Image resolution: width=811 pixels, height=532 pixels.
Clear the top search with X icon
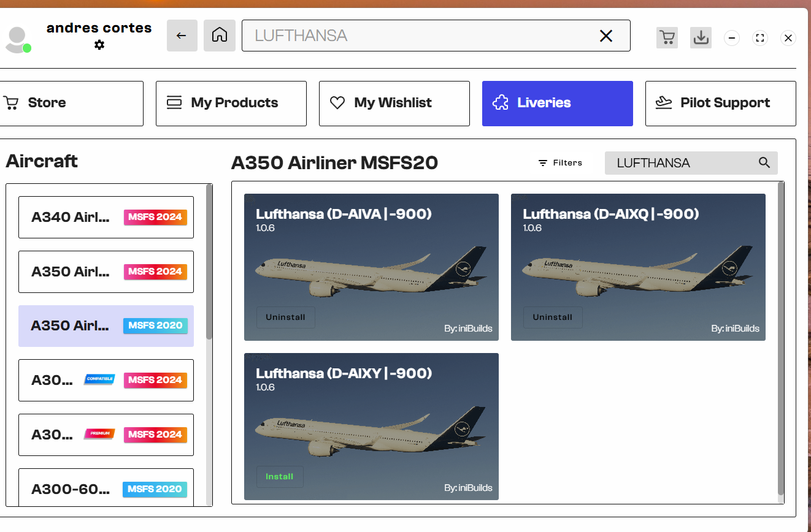click(x=605, y=36)
